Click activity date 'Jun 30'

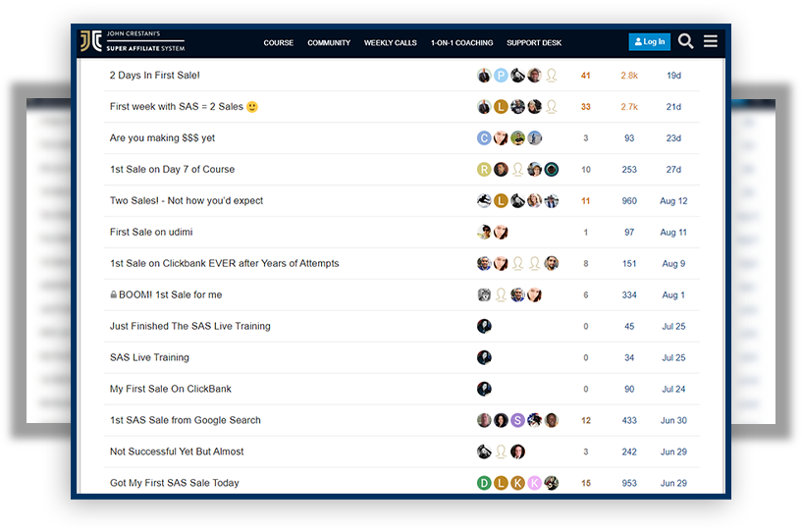pyautogui.click(x=673, y=420)
